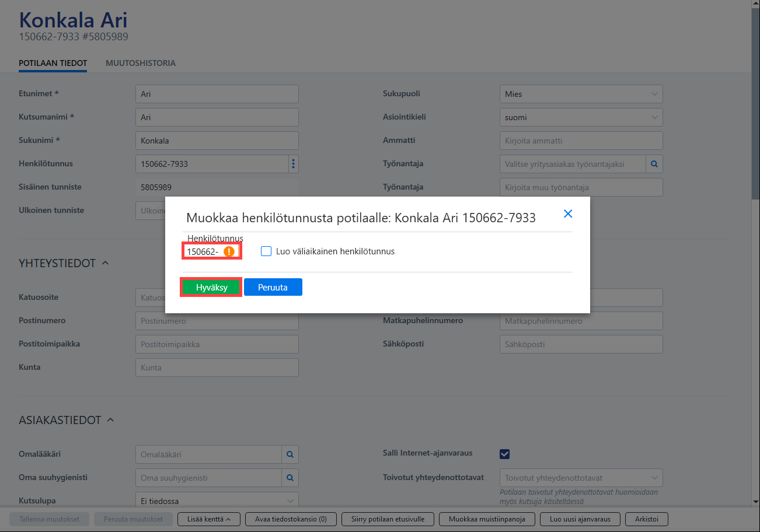
Task: Collapse the ASIAKASTIEDOT section chevron
Action: point(111,420)
